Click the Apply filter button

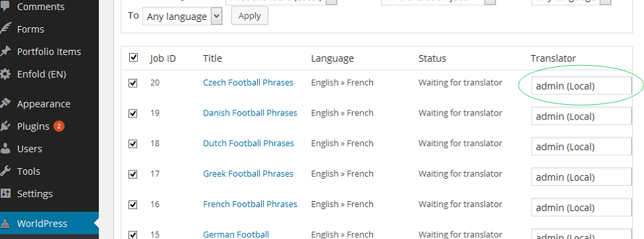coord(250,16)
